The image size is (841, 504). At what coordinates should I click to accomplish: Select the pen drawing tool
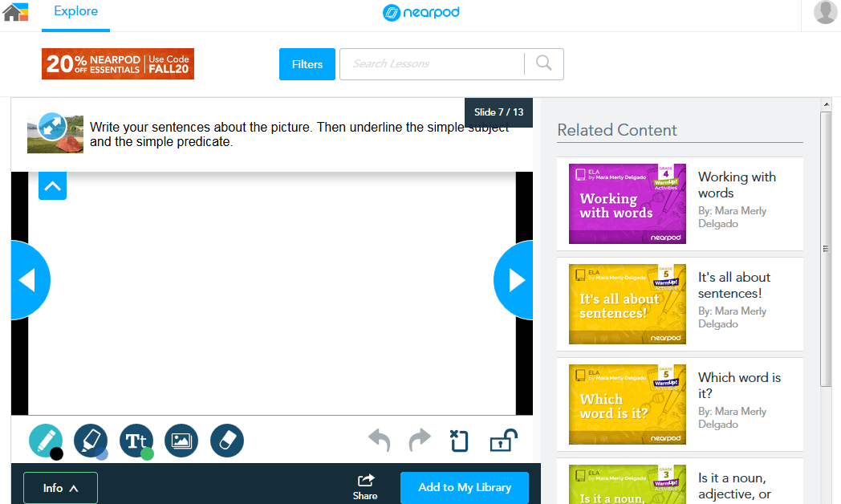45,440
